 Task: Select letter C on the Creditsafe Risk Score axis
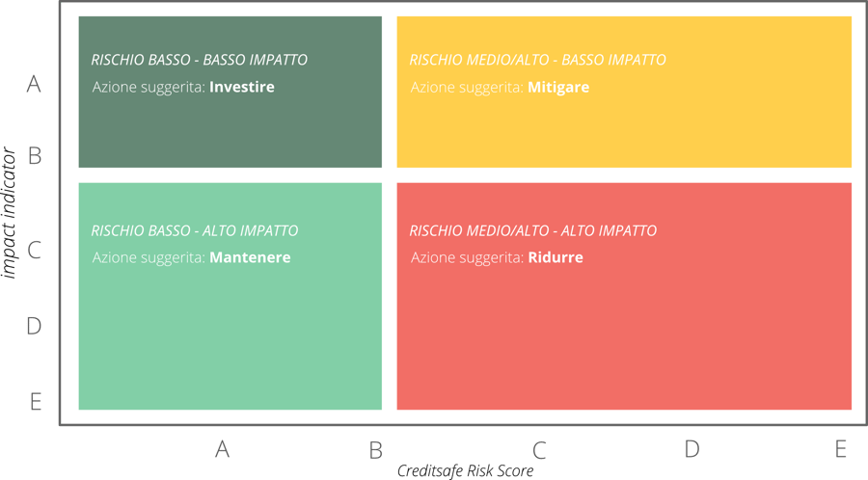coord(539,449)
